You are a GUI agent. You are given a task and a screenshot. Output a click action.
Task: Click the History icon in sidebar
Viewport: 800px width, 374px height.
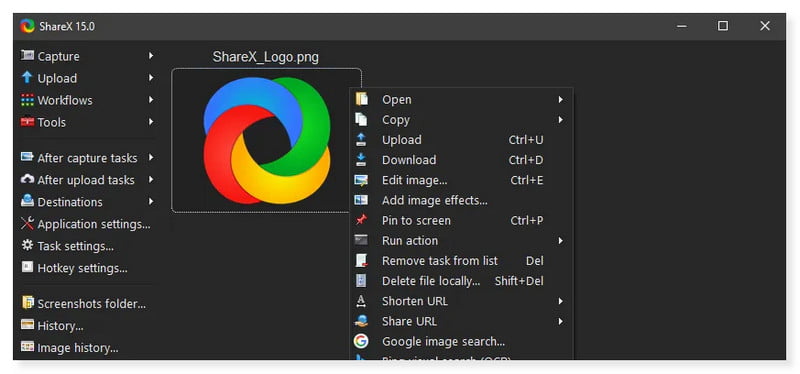27,325
